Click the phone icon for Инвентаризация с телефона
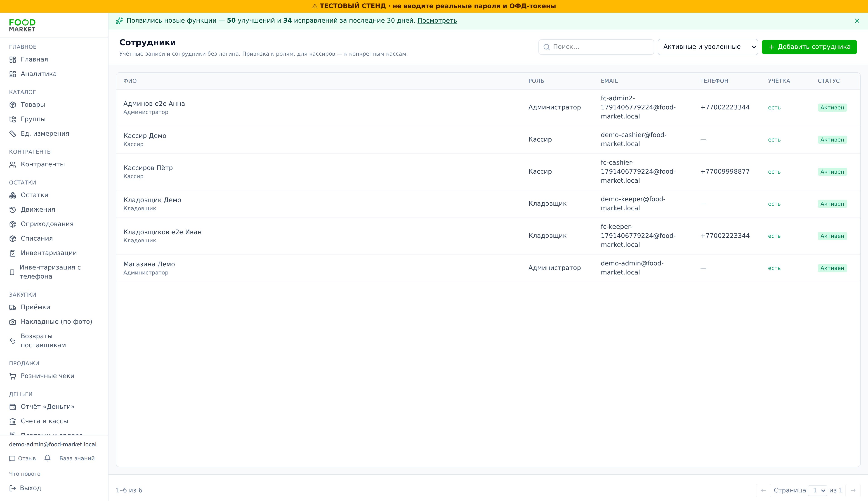868x501 pixels. pyautogui.click(x=12, y=272)
